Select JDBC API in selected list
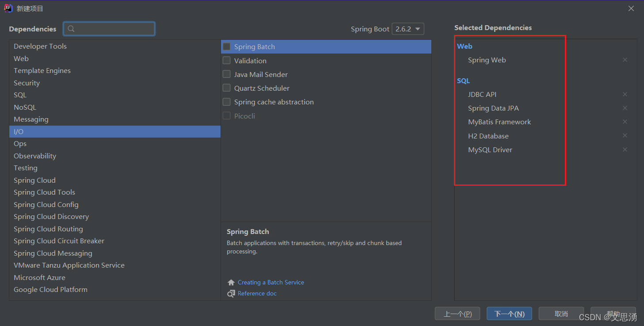The image size is (644, 326). pos(482,94)
